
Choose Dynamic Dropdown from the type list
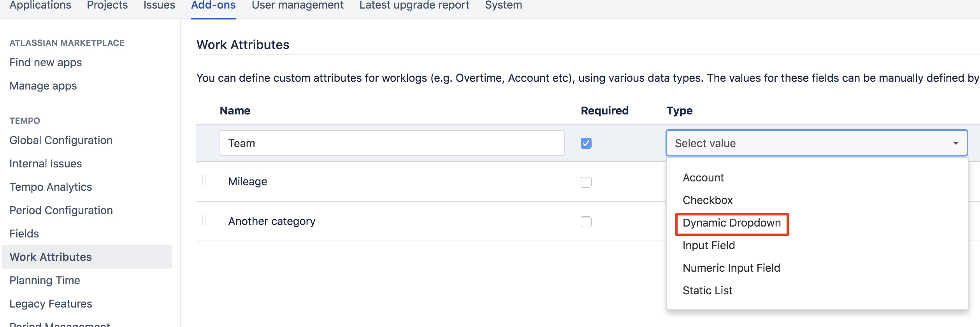731,223
